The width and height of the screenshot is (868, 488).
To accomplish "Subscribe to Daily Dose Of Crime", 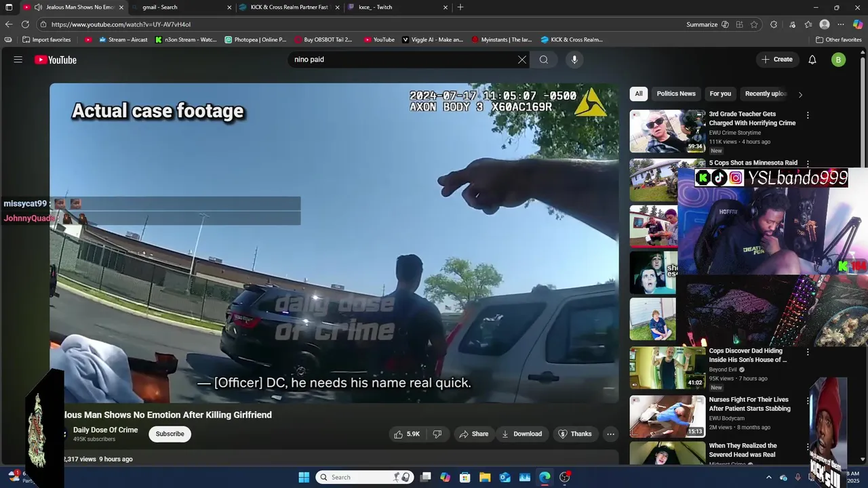I will [x=170, y=434].
